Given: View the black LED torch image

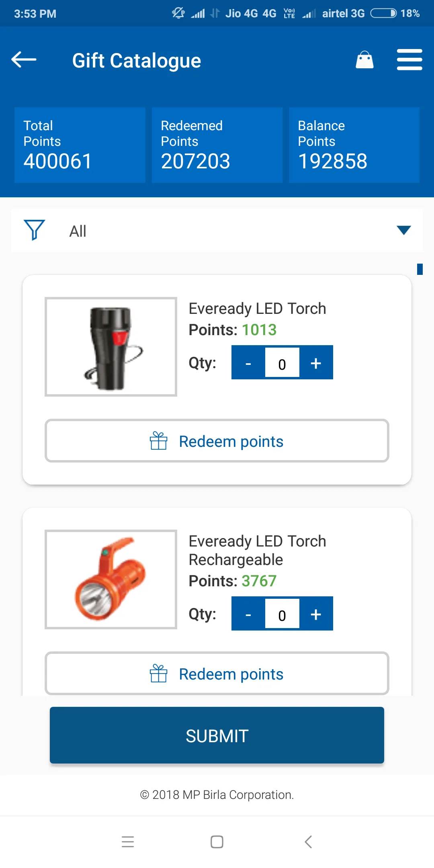Looking at the screenshot, I should tap(111, 347).
